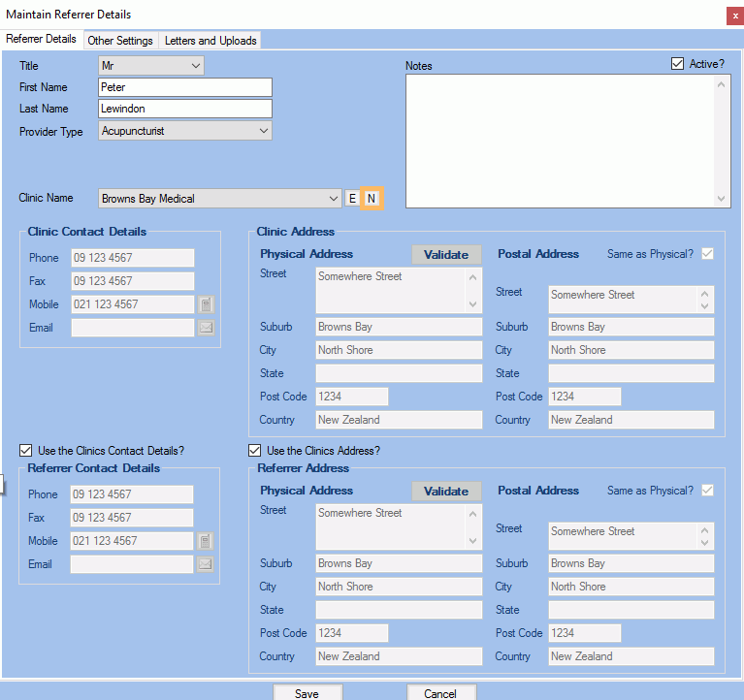744x700 pixels.
Task: Open the Letters and Uploads tab
Action: [x=210, y=41]
